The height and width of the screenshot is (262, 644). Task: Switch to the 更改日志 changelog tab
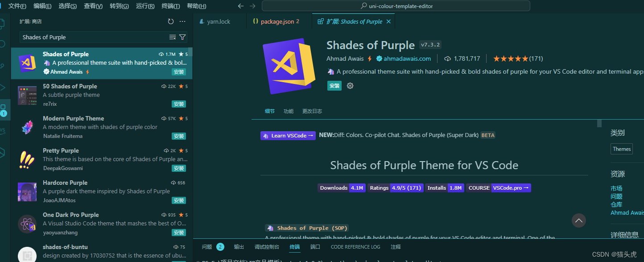(x=312, y=111)
